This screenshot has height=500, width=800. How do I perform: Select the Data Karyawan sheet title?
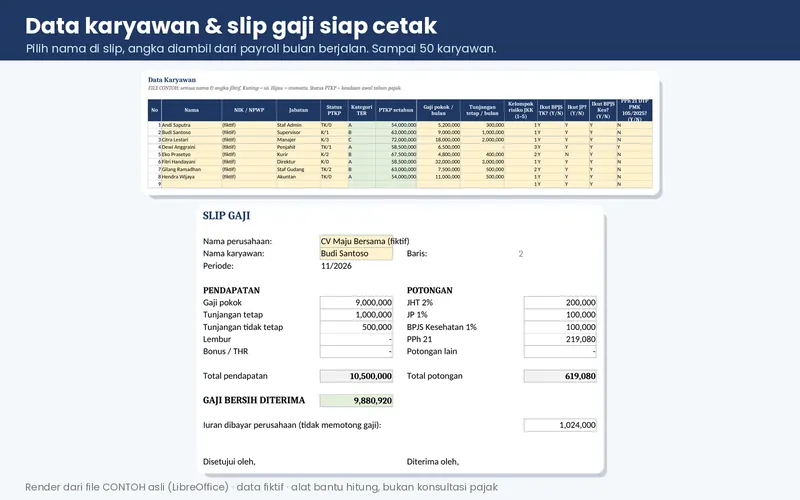pos(172,80)
